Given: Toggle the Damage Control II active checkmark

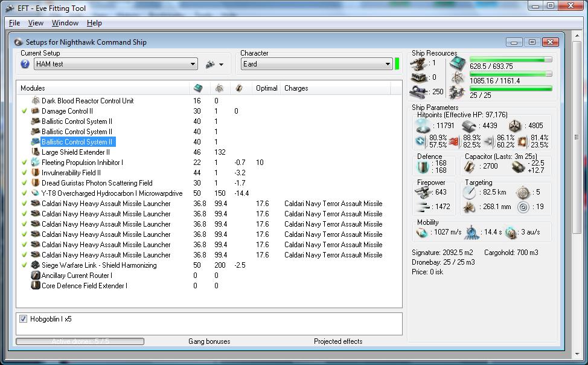Looking at the screenshot, I should [24, 111].
